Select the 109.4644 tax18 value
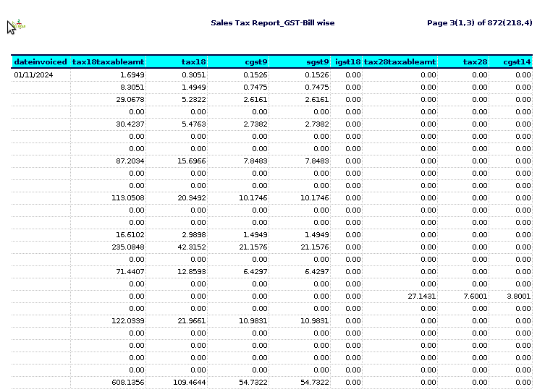The width and height of the screenshot is (545, 392). 190,383
